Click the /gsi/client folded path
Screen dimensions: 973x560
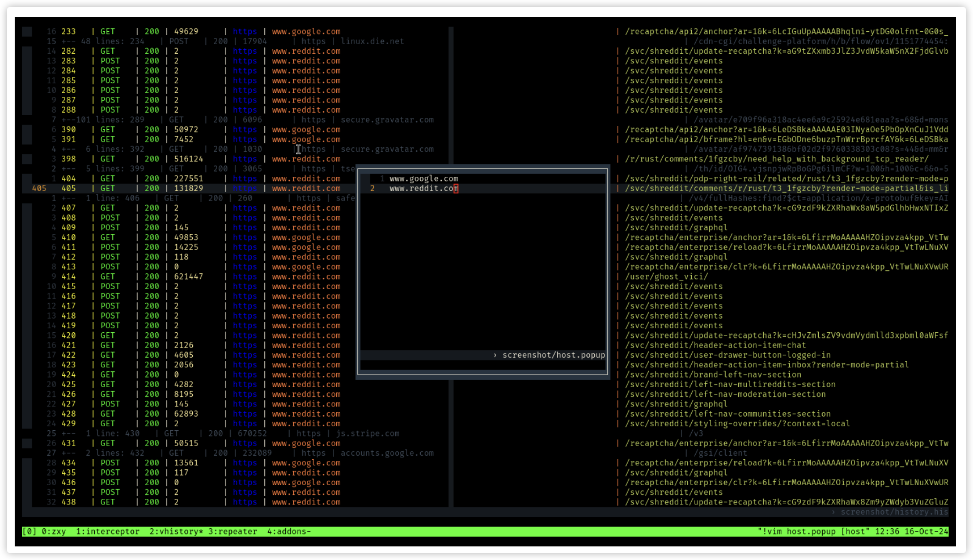coord(720,453)
